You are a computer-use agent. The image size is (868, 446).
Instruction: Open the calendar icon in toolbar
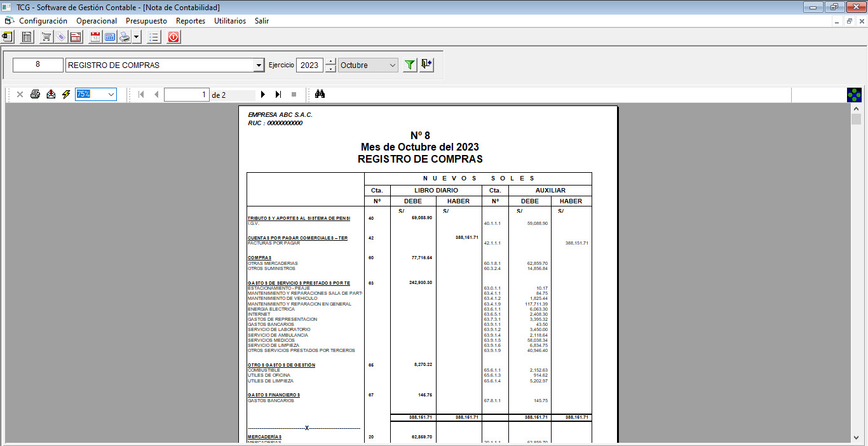(95, 37)
